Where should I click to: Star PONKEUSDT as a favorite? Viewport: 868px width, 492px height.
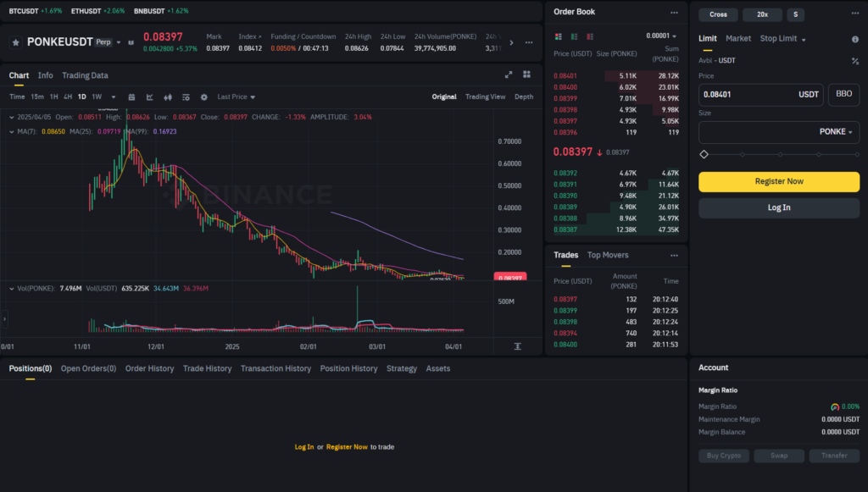[x=15, y=41]
